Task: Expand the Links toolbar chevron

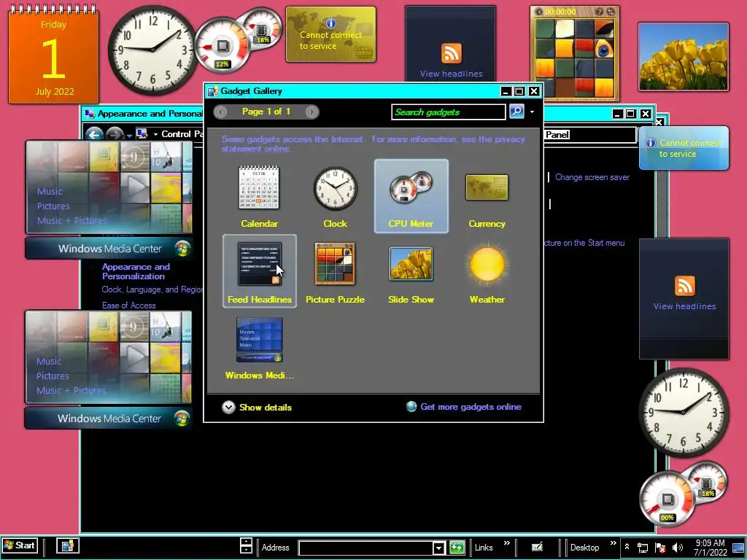Action: (507, 542)
